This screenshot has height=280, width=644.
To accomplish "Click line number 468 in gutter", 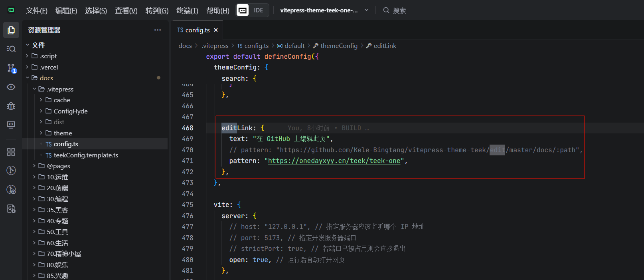I will pyautogui.click(x=188, y=128).
